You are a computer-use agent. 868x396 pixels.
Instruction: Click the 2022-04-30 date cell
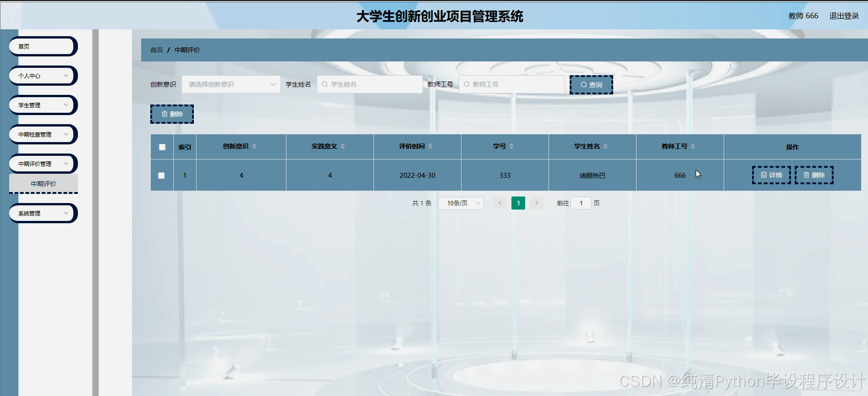pyautogui.click(x=418, y=176)
